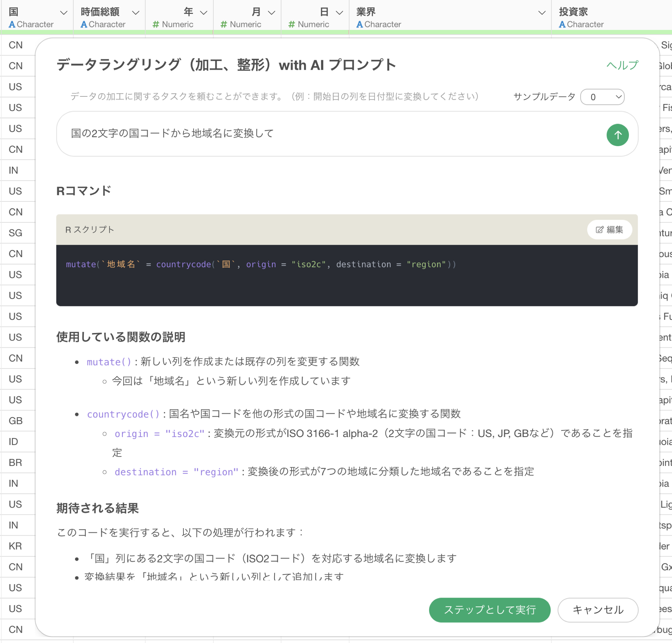The image size is (672, 643).
Task: Click the Numeric type icon under 日
Action: click(x=292, y=25)
